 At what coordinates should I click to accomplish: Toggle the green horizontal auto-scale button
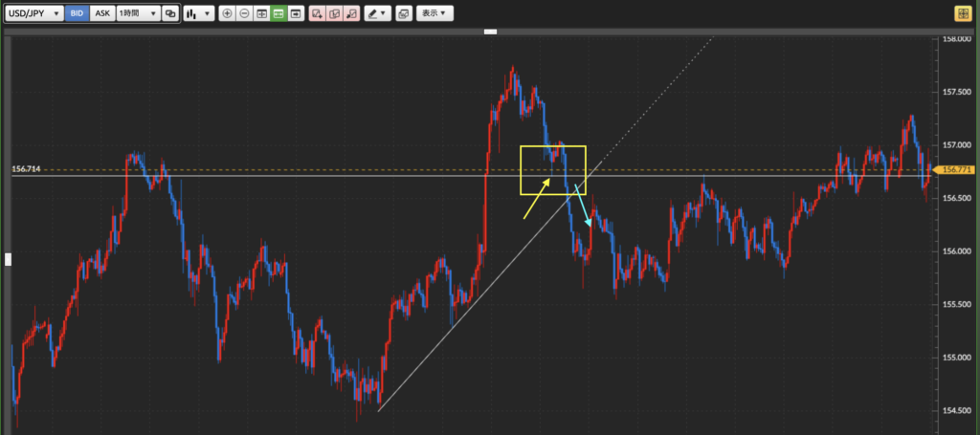pyautogui.click(x=278, y=13)
